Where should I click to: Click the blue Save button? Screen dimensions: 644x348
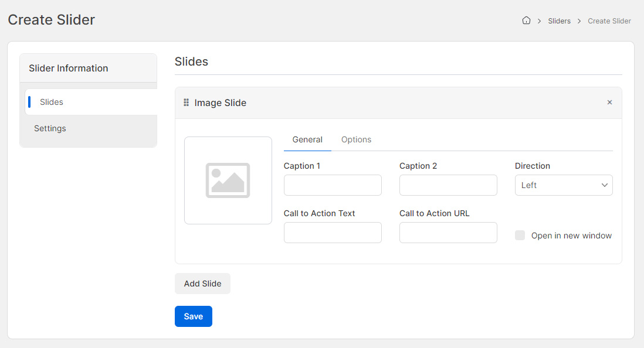[193, 316]
